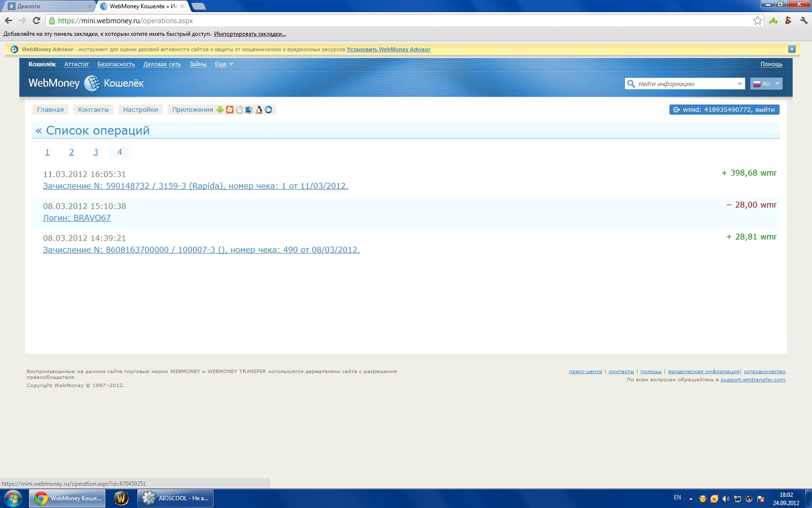Viewport: 812px width, 508px height.
Task: Show hidden tray icons arrow
Action: pyautogui.click(x=691, y=499)
